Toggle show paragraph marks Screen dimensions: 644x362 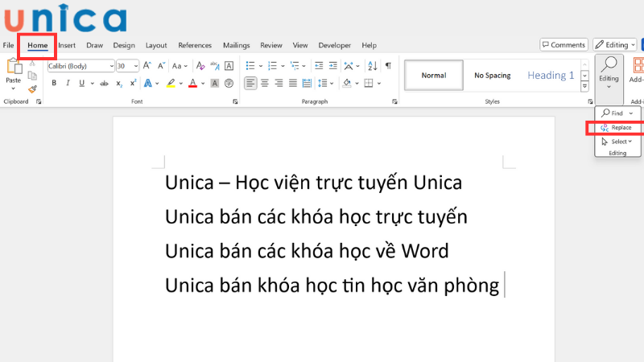[388, 66]
